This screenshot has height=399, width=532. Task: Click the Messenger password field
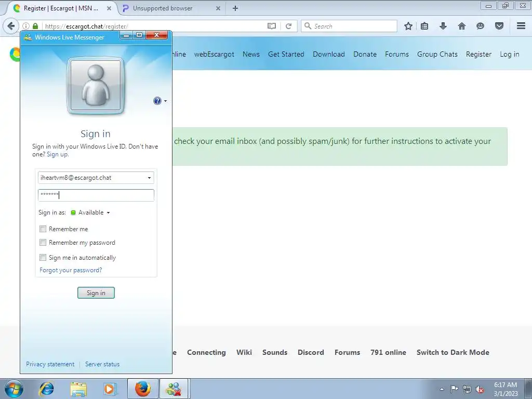click(96, 195)
